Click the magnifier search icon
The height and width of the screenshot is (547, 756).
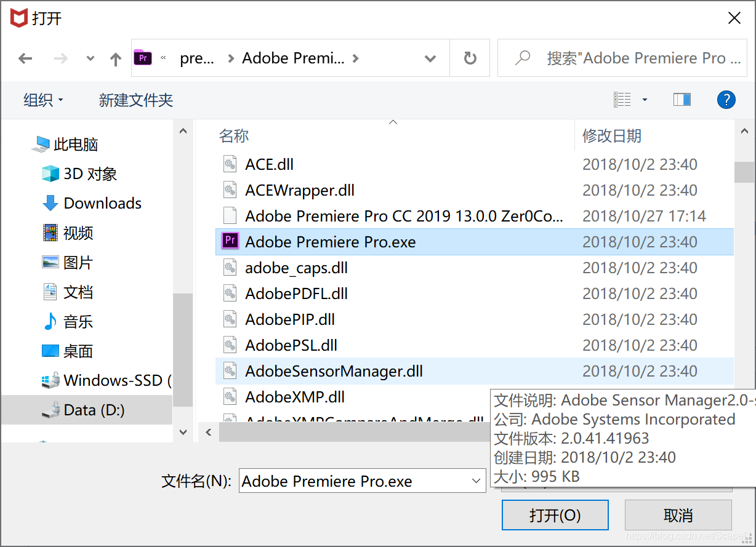tap(523, 58)
